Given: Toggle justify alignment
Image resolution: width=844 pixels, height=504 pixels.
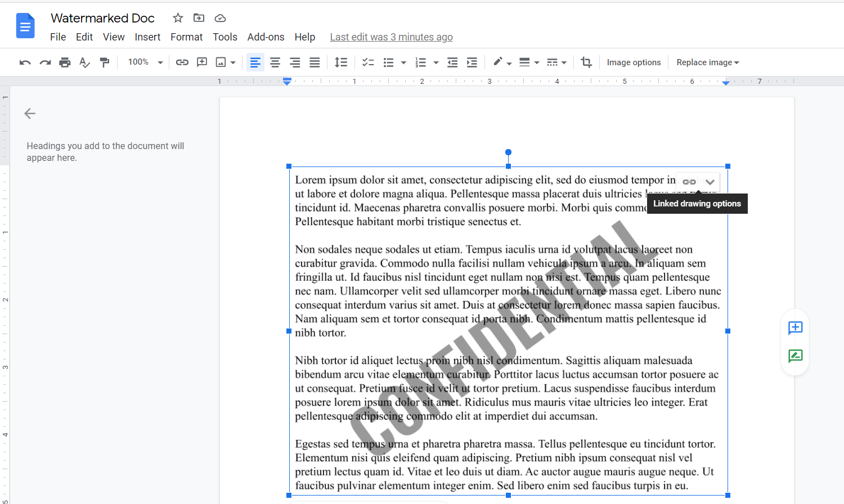Looking at the screenshot, I should point(315,62).
